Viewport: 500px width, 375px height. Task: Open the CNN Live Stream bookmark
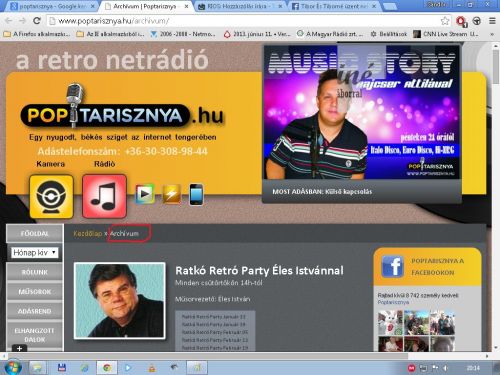point(445,34)
